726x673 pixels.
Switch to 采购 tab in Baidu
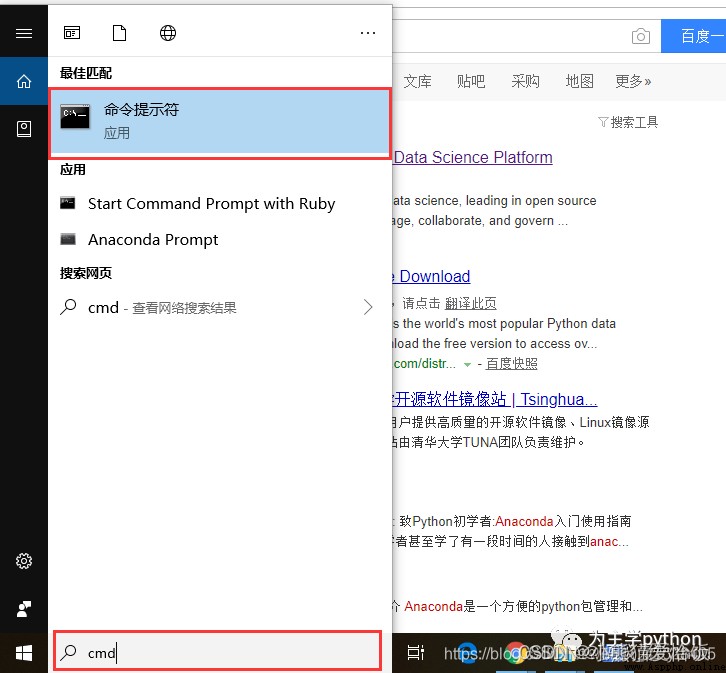pyautogui.click(x=525, y=81)
